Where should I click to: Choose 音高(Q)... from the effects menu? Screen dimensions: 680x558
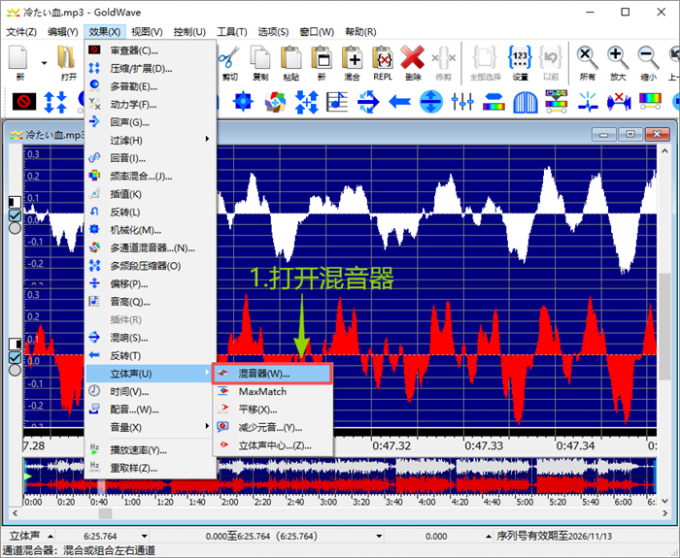[150, 302]
